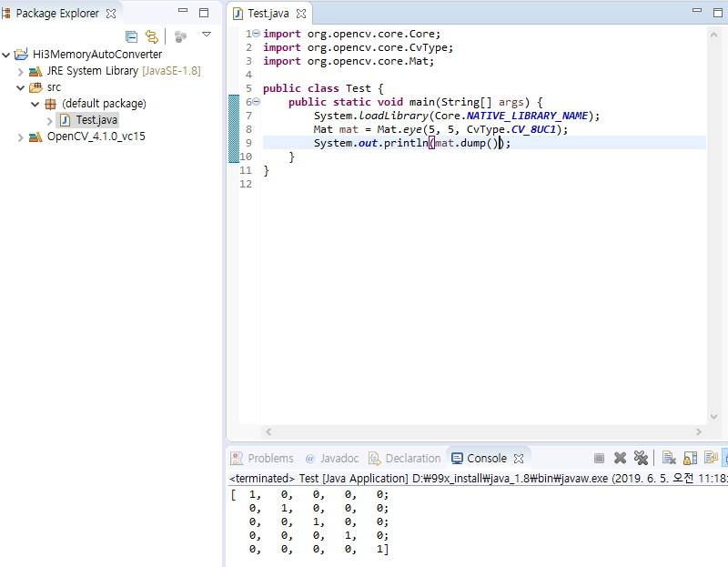Click editor vertical scrollbar down arrow
Screen dimensions: 728x567
click(713, 417)
